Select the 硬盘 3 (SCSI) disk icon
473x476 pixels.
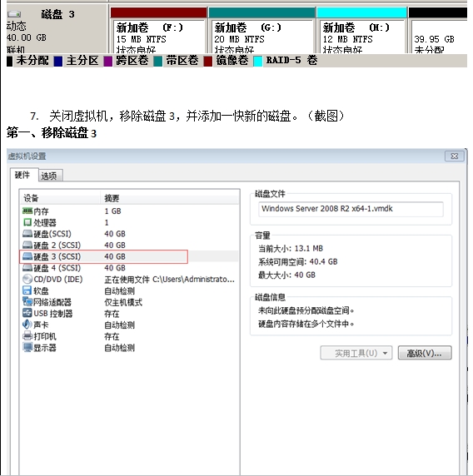click(x=27, y=256)
